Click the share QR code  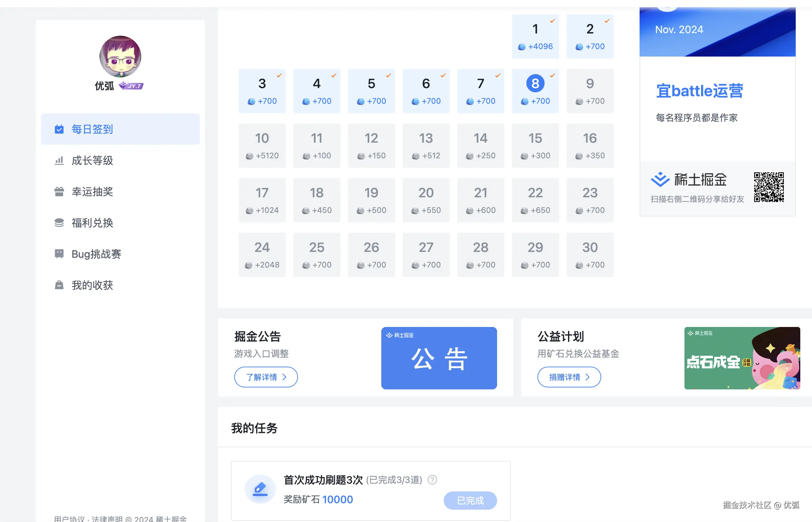[x=769, y=188]
